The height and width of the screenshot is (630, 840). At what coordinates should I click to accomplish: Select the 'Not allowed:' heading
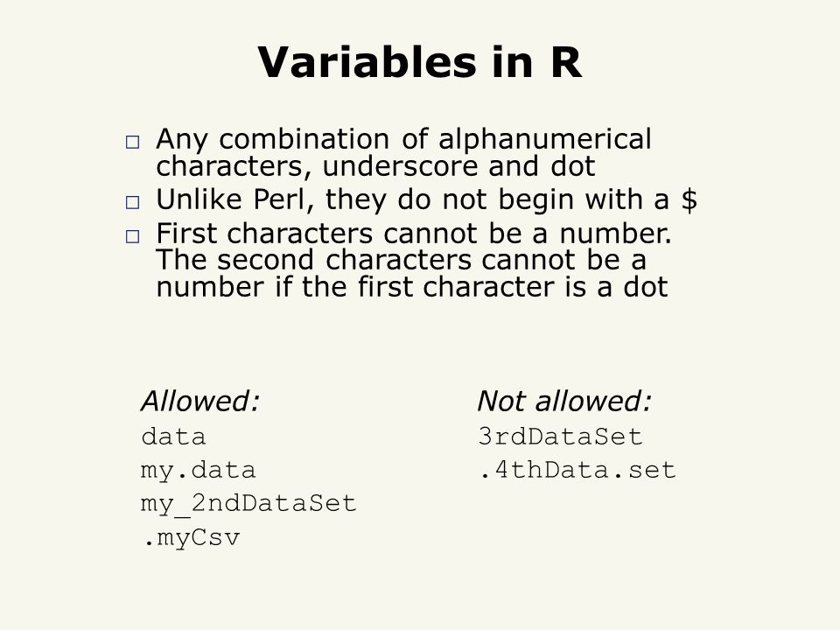564,401
